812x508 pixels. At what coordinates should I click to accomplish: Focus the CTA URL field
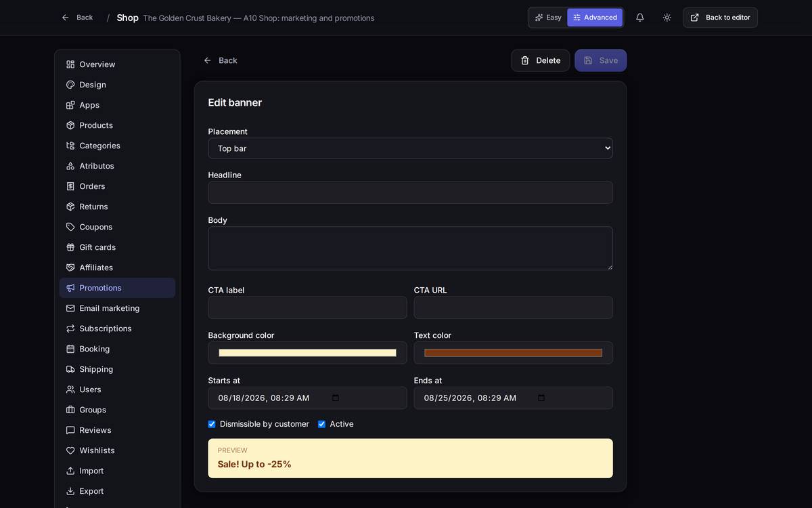514,308
